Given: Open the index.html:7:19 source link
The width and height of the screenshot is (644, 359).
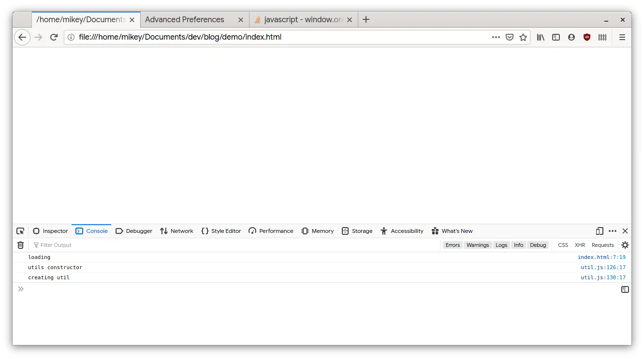Looking at the screenshot, I should coord(601,258).
